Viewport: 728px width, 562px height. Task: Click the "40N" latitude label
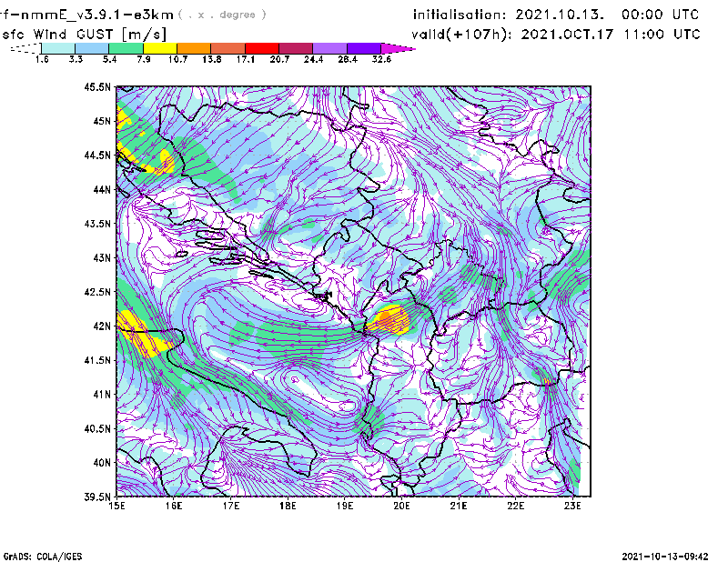point(102,463)
